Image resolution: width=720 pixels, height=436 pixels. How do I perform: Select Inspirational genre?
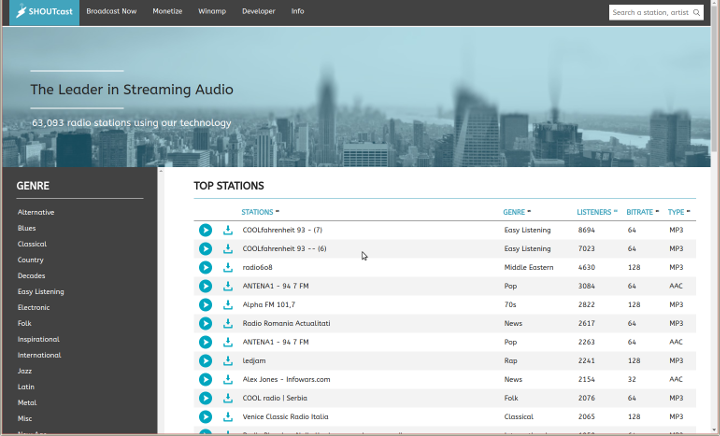pos(39,340)
